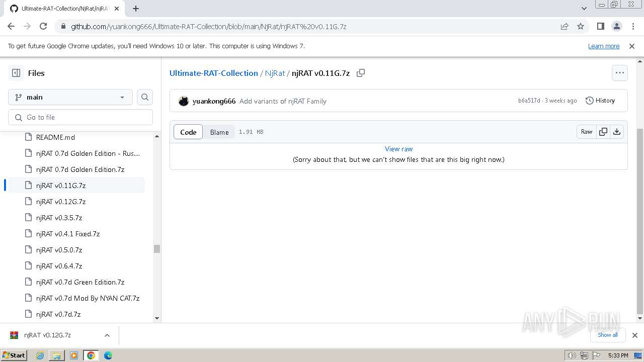The height and width of the screenshot is (362, 644).
Task: Switch to the Code view tab
Action: pyautogui.click(x=188, y=132)
